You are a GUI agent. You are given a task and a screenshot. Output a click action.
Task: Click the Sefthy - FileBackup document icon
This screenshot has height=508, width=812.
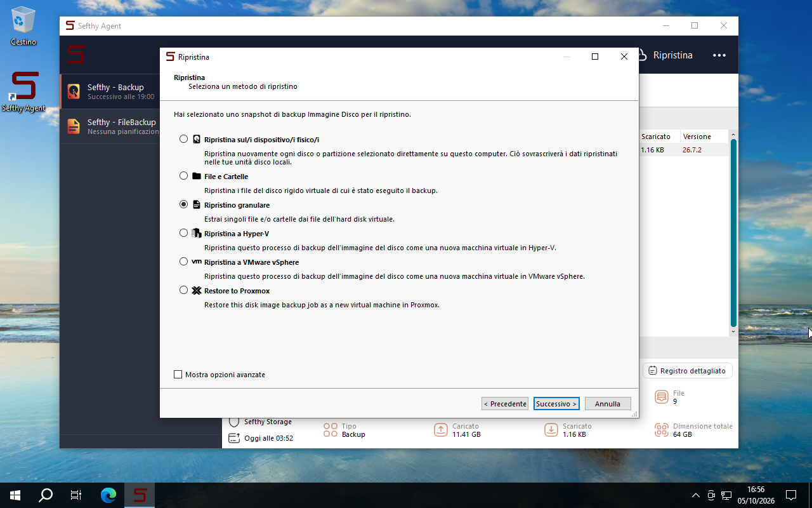74,126
